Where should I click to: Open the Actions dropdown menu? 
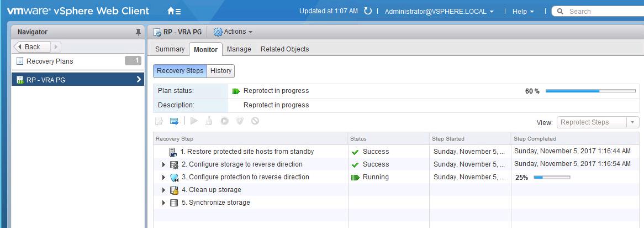coord(233,32)
